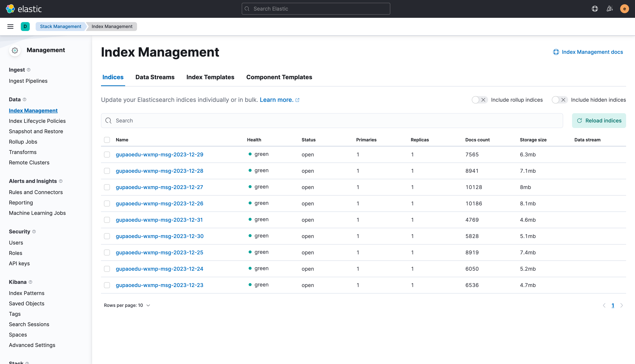Screen dimensions: 635x364
Task: Open the newsfeed celebration icon
Action: (x=610, y=9)
